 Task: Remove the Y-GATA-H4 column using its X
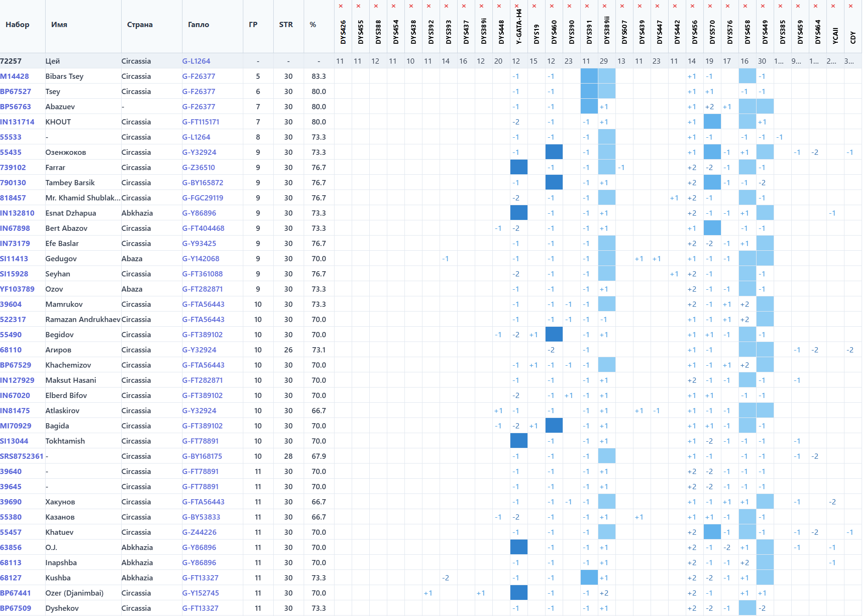coord(517,6)
